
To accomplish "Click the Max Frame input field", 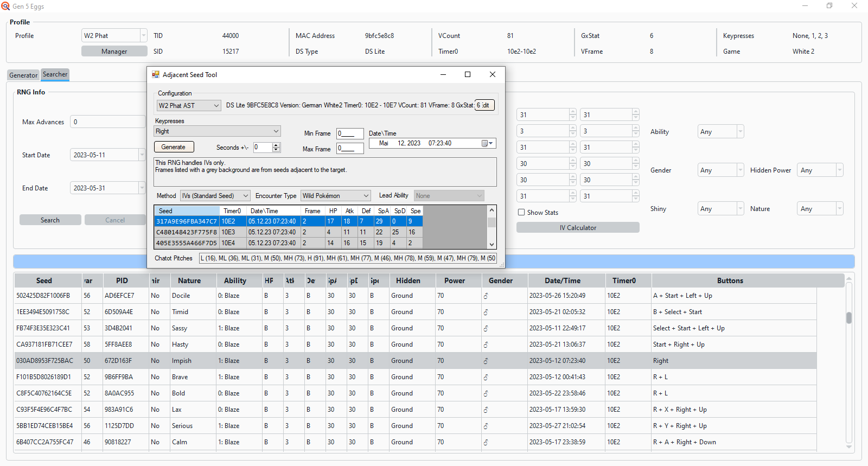I will pyautogui.click(x=350, y=149).
